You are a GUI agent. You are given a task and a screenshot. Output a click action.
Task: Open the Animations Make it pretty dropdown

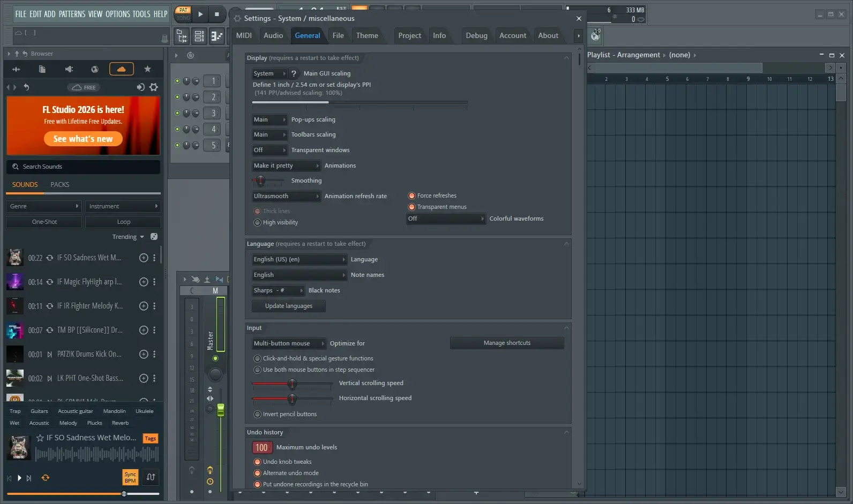286,166
